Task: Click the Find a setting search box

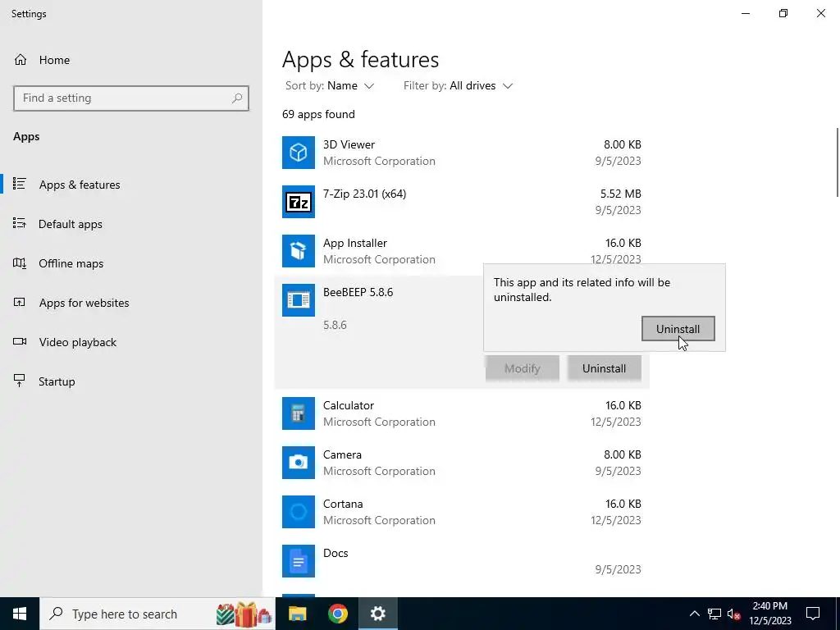Action: click(x=131, y=98)
